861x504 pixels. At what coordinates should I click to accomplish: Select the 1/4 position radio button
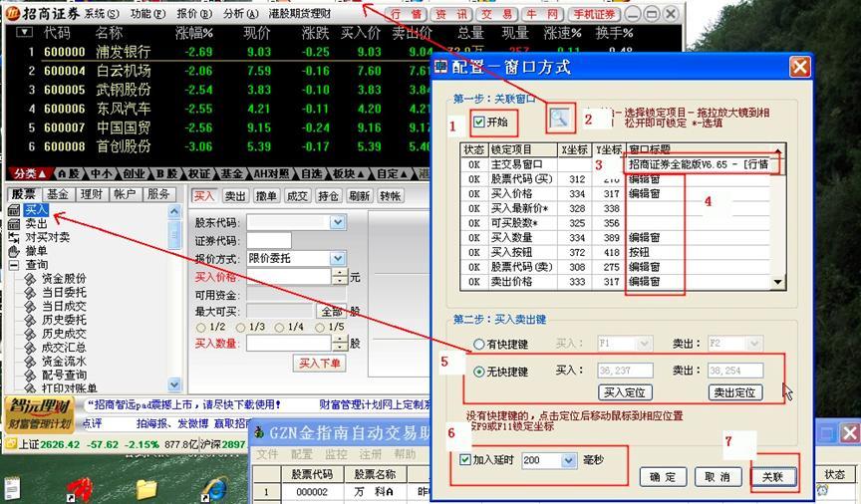[x=279, y=328]
